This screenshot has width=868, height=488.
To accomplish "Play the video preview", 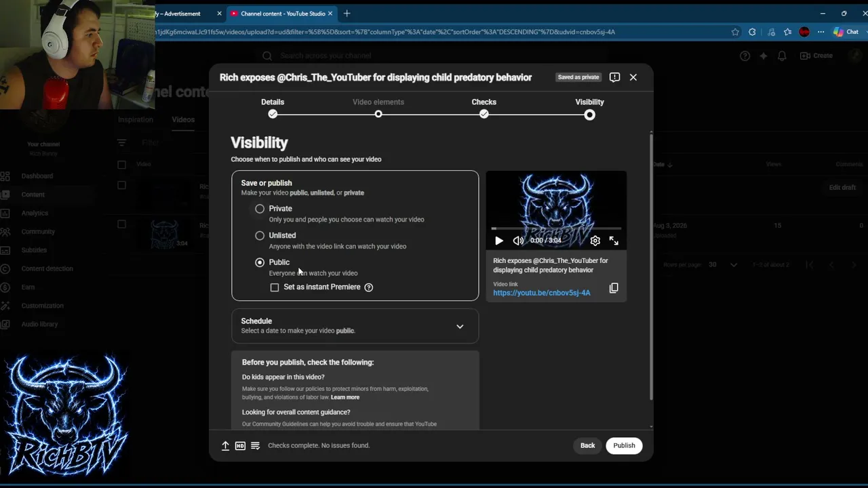I will [499, 241].
